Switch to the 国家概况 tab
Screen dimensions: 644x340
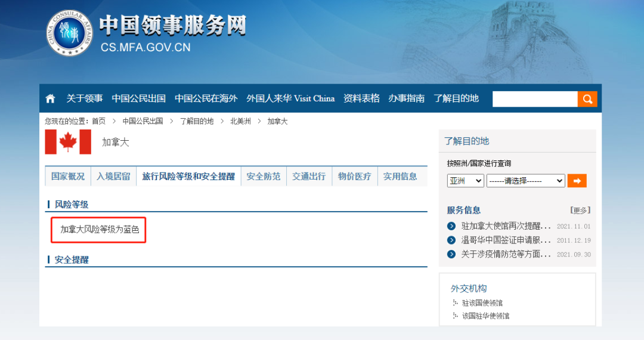click(68, 177)
